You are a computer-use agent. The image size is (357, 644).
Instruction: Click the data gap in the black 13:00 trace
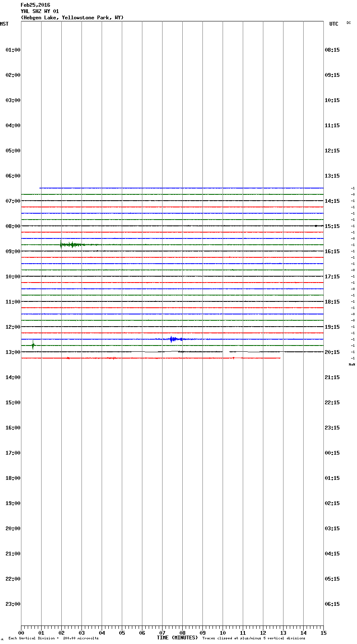(226, 352)
